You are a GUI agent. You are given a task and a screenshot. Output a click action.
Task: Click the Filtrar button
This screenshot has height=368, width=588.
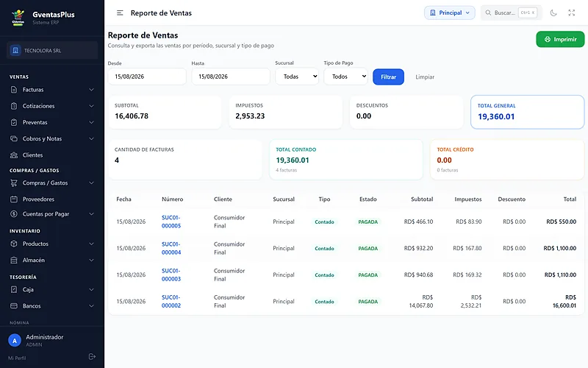(x=389, y=77)
